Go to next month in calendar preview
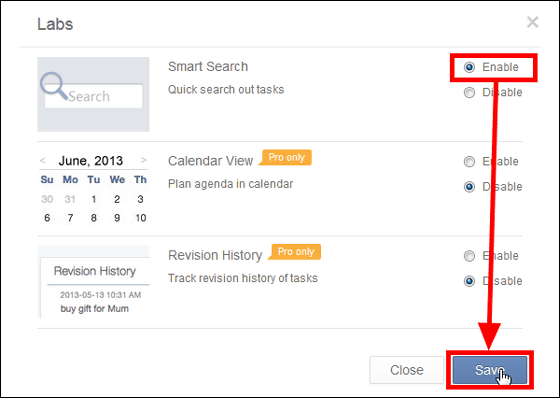The height and width of the screenshot is (398, 560). [144, 160]
